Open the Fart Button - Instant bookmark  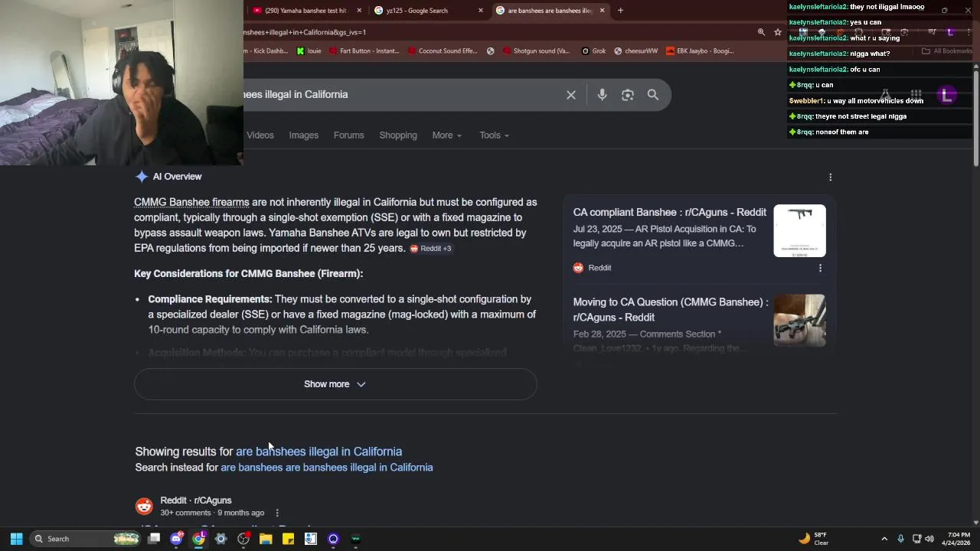364,51
